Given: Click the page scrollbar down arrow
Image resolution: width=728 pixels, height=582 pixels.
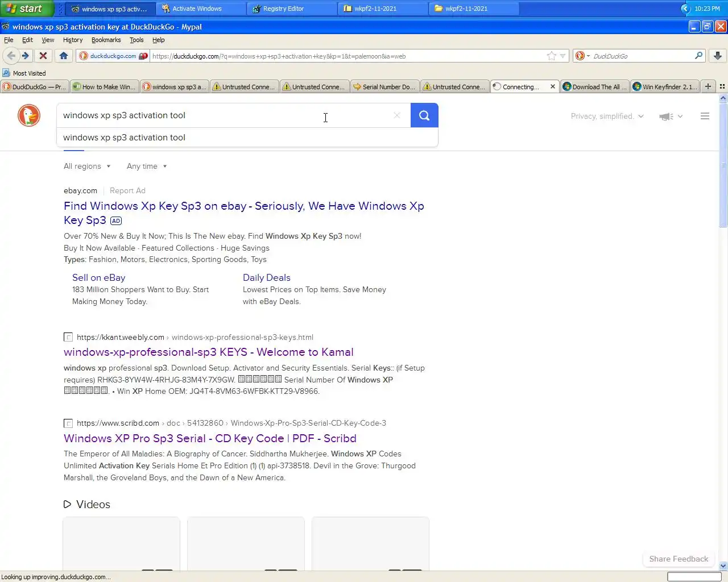Looking at the screenshot, I should pos(723,566).
